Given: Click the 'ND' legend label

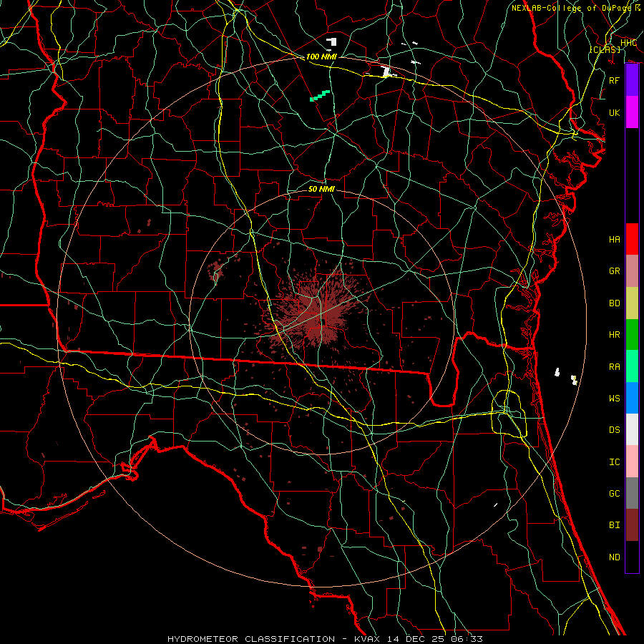Looking at the screenshot, I should click(615, 557).
